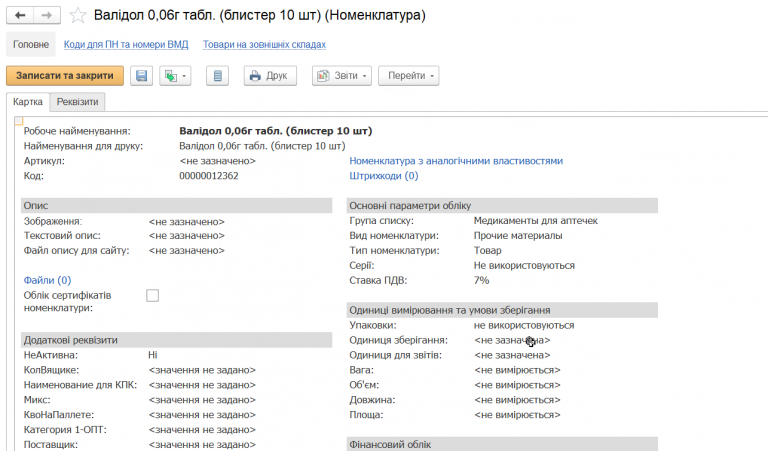This screenshot has width=768, height=451.
Task: Click the Площа <не вимірюється> value
Action: (517, 415)
